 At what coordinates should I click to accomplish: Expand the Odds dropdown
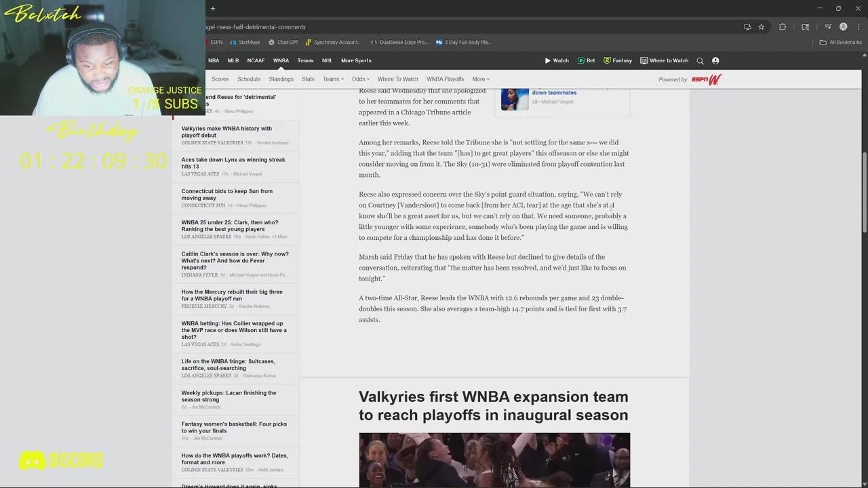click(x=361, y=79)
